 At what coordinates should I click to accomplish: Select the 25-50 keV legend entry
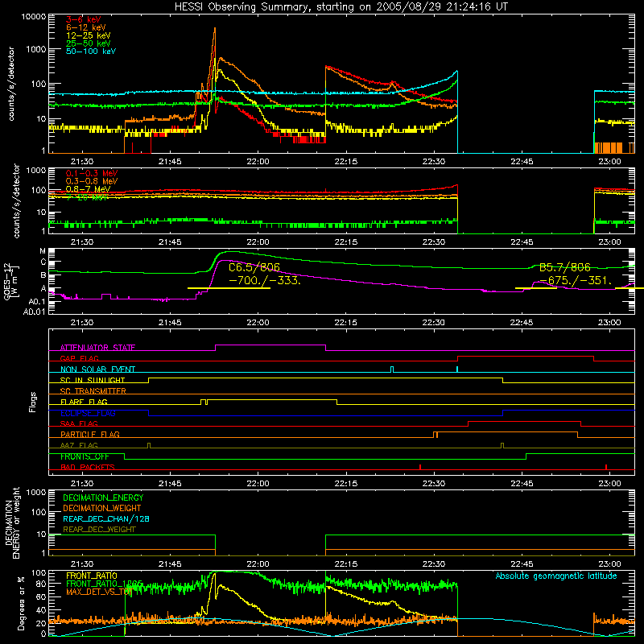pos(89,43)
